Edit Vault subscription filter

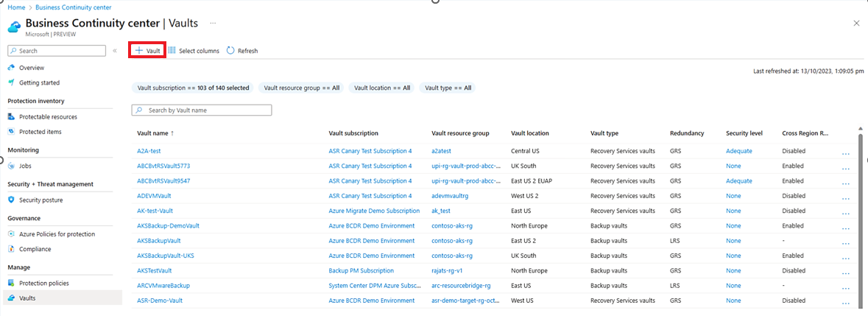pyautogui.click(x=193, y=88)
